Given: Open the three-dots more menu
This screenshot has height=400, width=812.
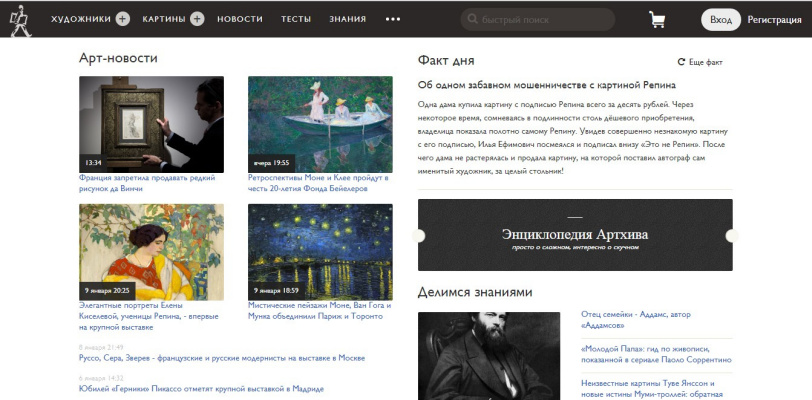Looking at the screenshot, I should click(x=393, y=19).
